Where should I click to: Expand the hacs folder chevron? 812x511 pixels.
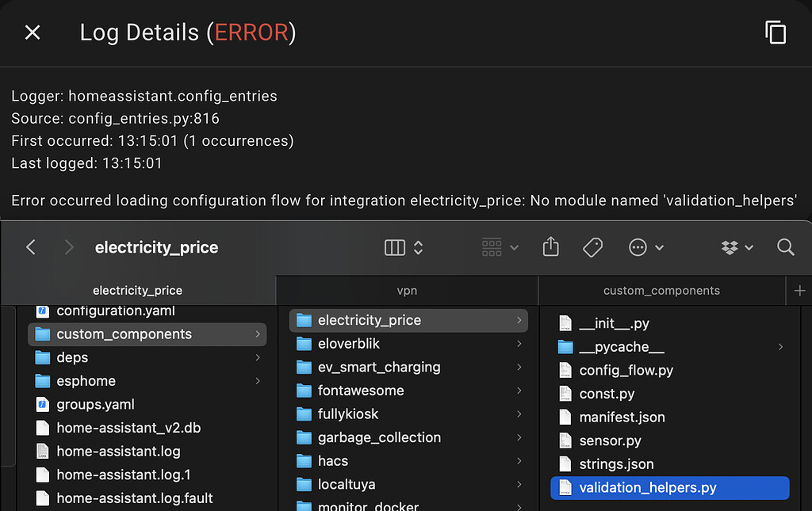pos(519,460)
